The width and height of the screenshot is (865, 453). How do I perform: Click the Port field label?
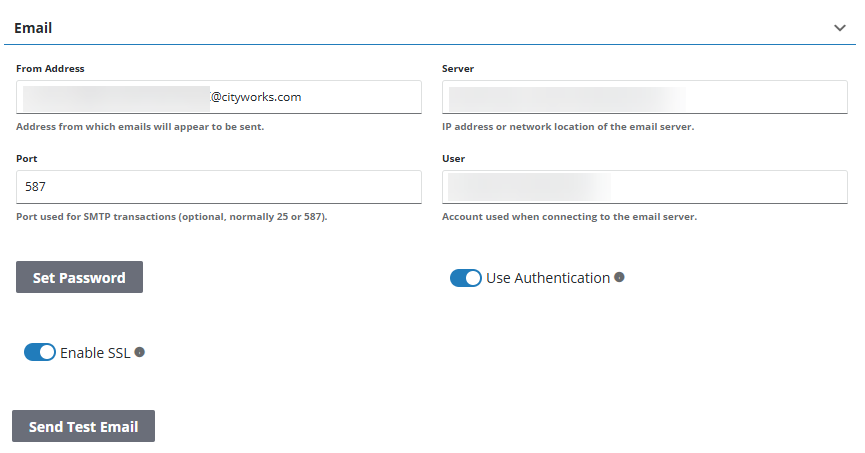[x=28, y=158]
